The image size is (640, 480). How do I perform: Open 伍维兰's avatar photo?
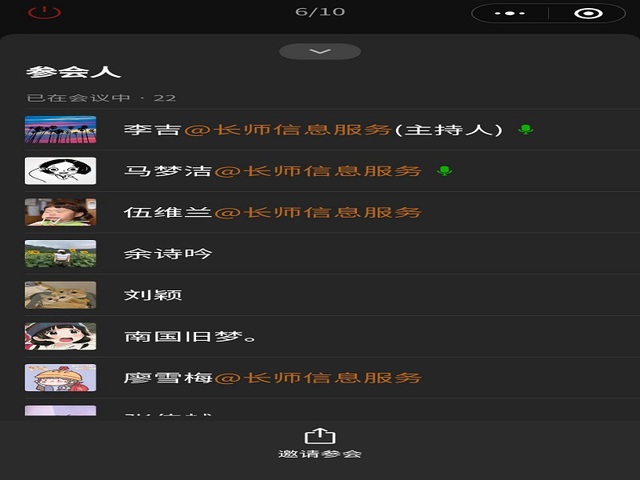tap(60, 212)
